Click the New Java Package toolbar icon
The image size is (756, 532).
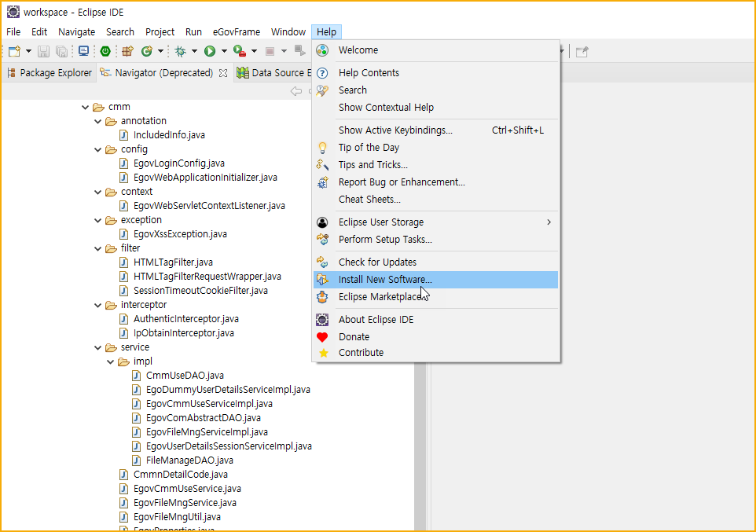pos(128,51)
